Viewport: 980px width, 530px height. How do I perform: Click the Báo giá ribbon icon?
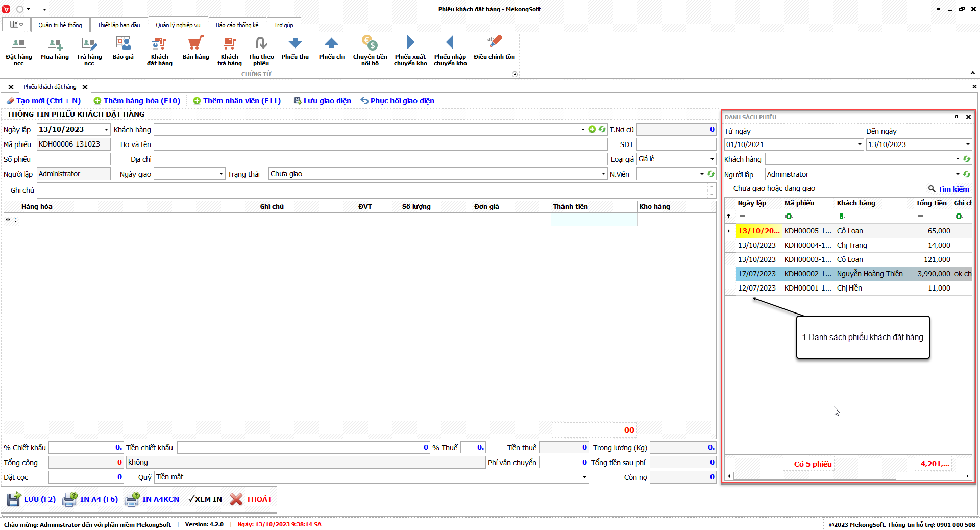click(123, 44)
